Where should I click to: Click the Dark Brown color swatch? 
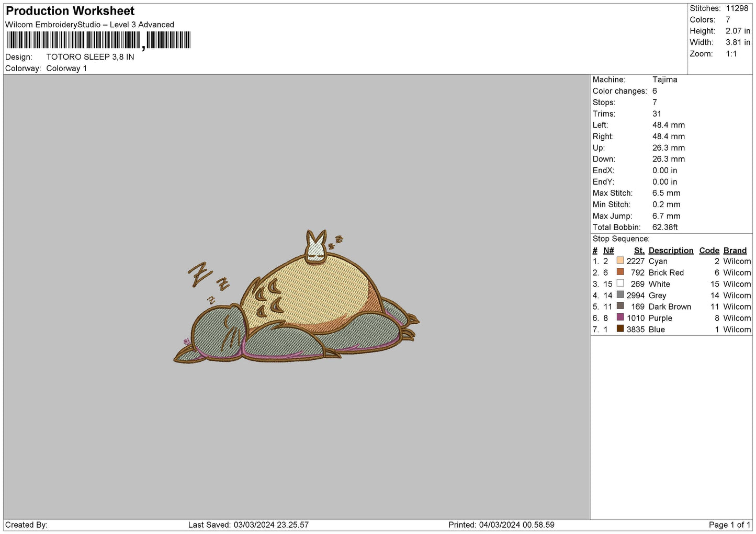point(620,306)
